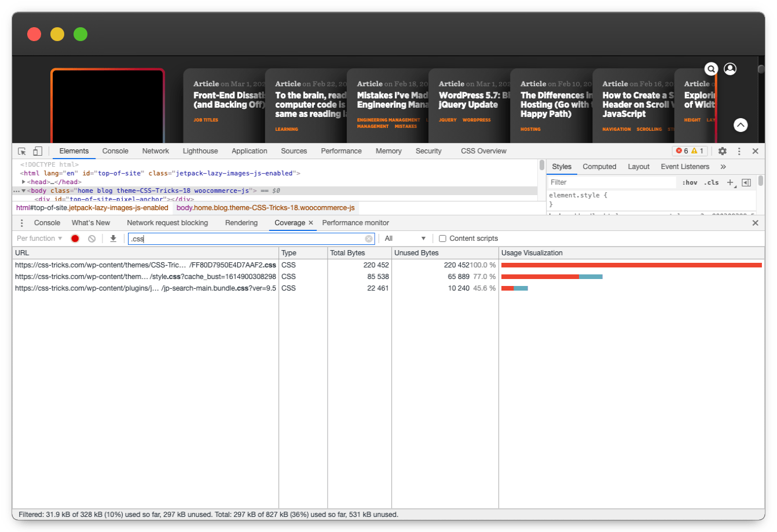Expand the head element node
This screenshot has height=532, width=777.
(x=24, y=182)
